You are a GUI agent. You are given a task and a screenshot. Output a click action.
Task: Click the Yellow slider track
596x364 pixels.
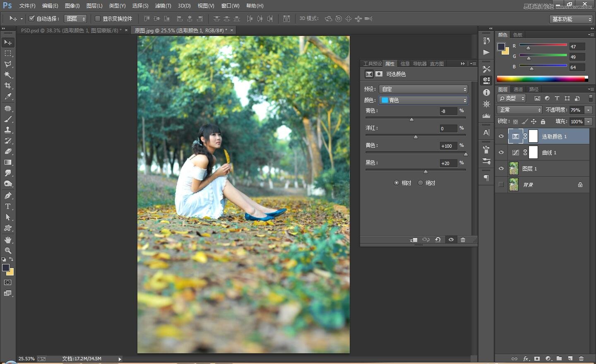[x=415, y=153]
